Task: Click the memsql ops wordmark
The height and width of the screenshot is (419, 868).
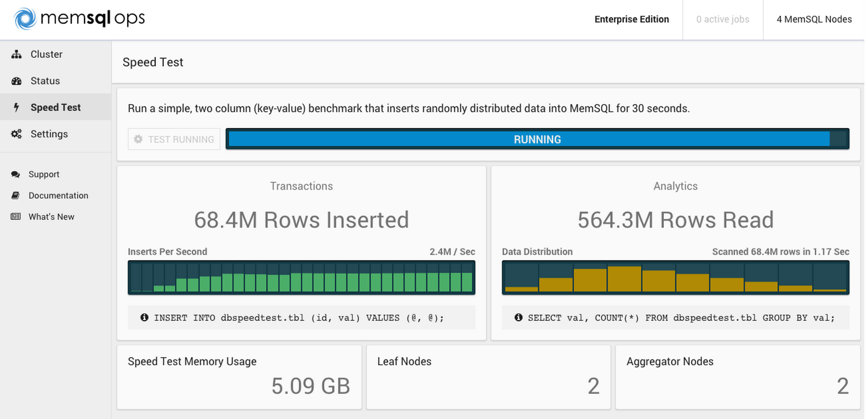Action: tap(93, 19)
